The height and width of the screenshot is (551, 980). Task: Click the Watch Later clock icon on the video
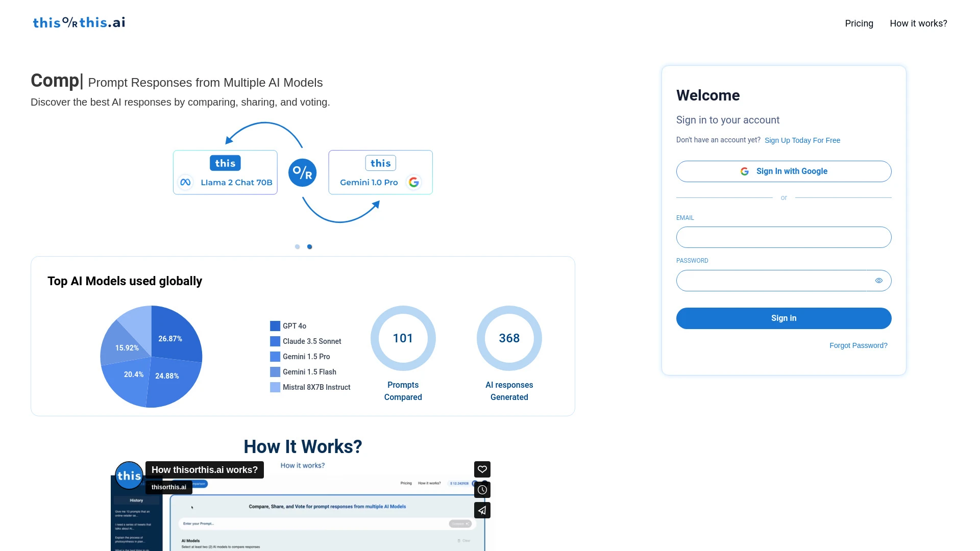(x=482, y=489)
